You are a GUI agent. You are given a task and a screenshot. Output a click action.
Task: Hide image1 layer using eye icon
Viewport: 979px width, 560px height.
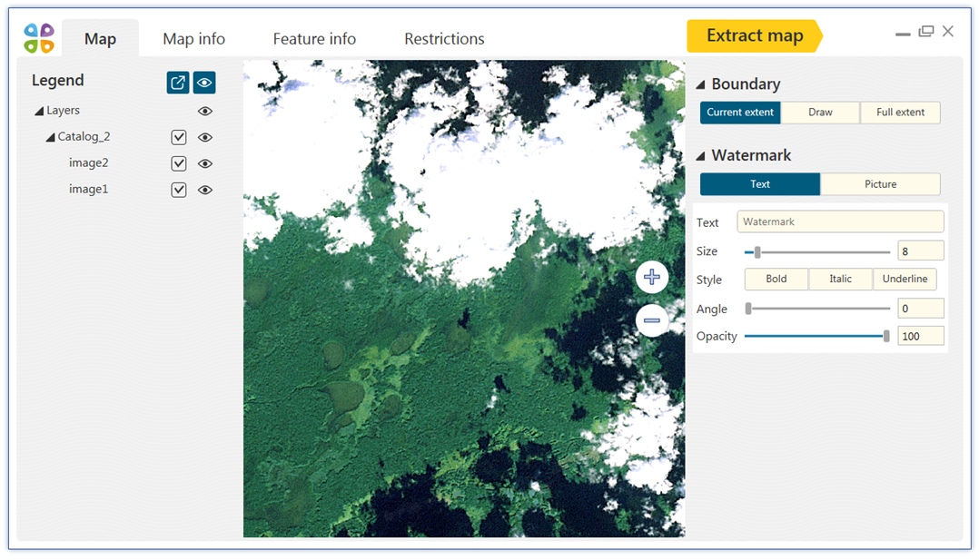point(205,190)
